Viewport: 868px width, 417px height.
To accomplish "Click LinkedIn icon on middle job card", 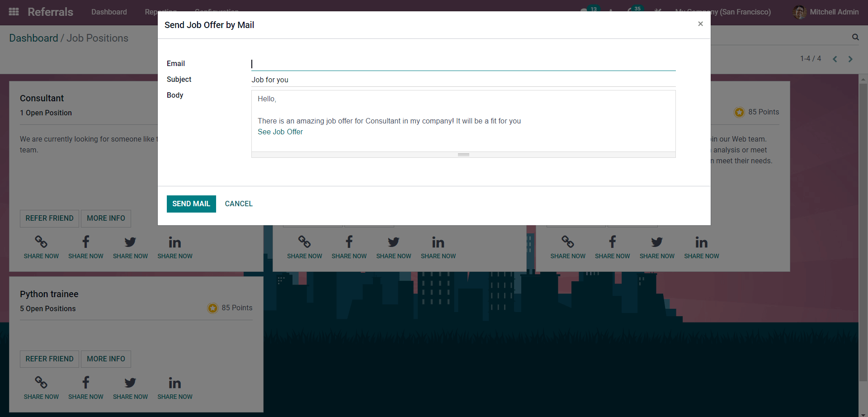I will click(x=438, y=242).
